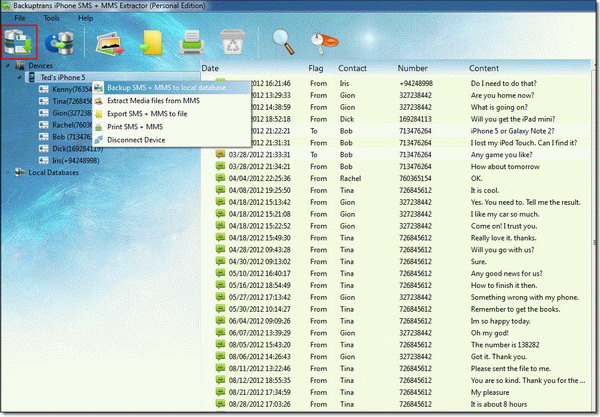Click number cell '760365154'
This screenshot has height=417, width=600.
coord(415,178)
